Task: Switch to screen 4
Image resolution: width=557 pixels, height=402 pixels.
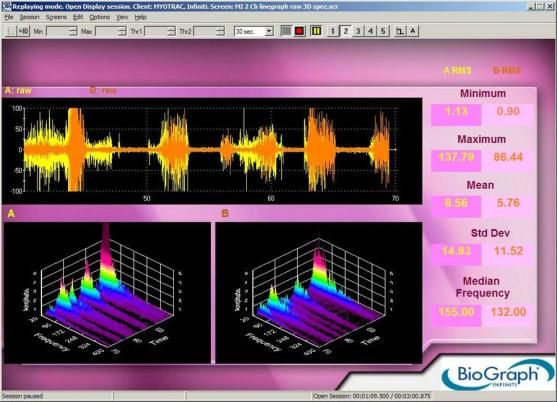Action: (371, 31)
